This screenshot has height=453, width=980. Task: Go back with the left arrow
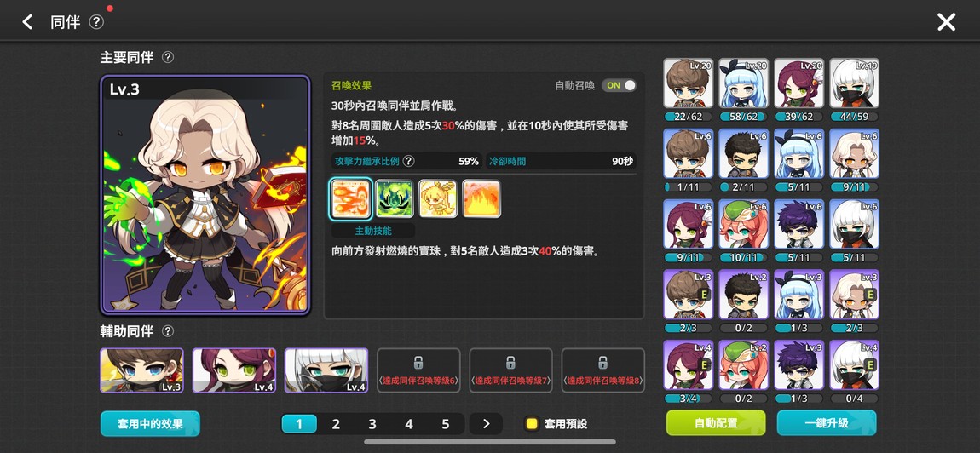[x=27, y=22]
